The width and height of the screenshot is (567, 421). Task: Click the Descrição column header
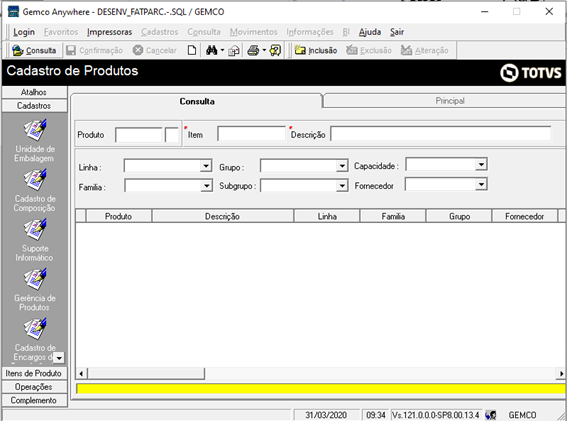(x=222, y=216)
